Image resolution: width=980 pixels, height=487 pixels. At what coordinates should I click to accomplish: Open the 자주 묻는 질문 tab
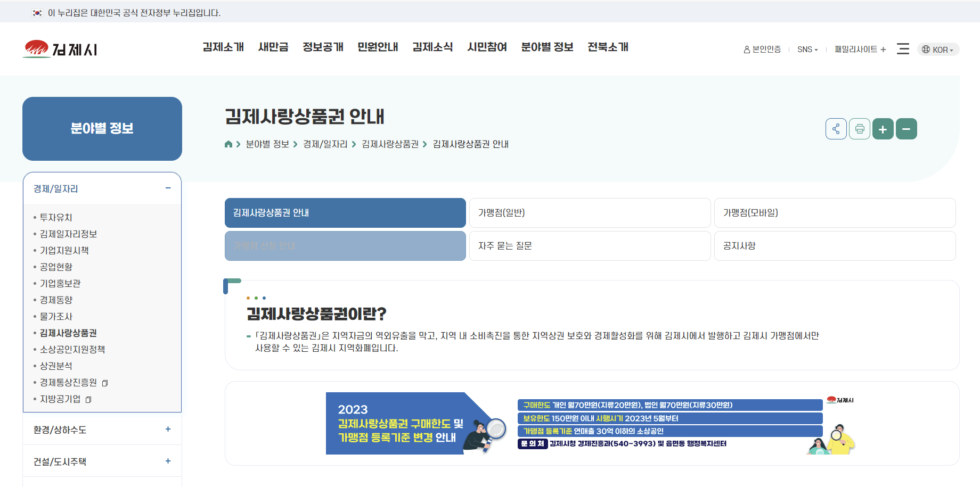pos(589,245)
